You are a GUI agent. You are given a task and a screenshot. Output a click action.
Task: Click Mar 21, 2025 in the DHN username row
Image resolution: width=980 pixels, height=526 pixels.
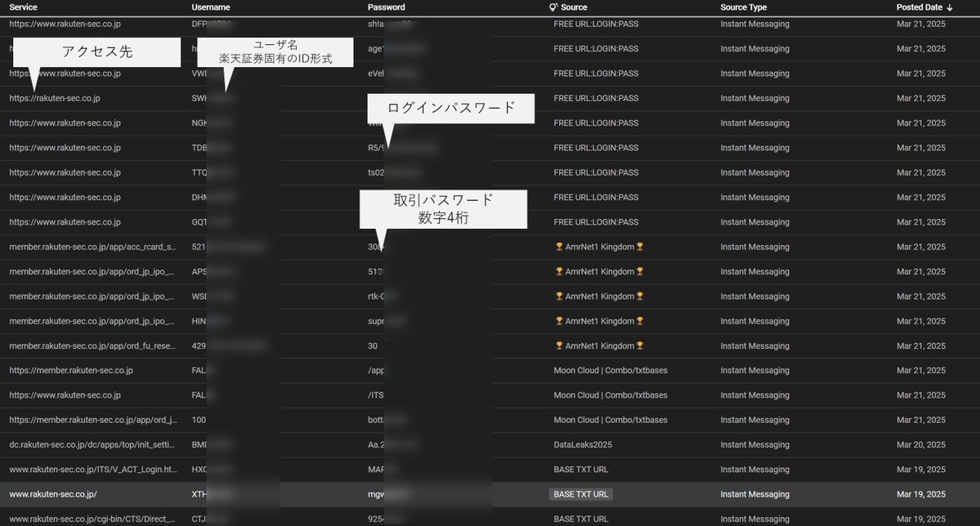pos(921,198)
